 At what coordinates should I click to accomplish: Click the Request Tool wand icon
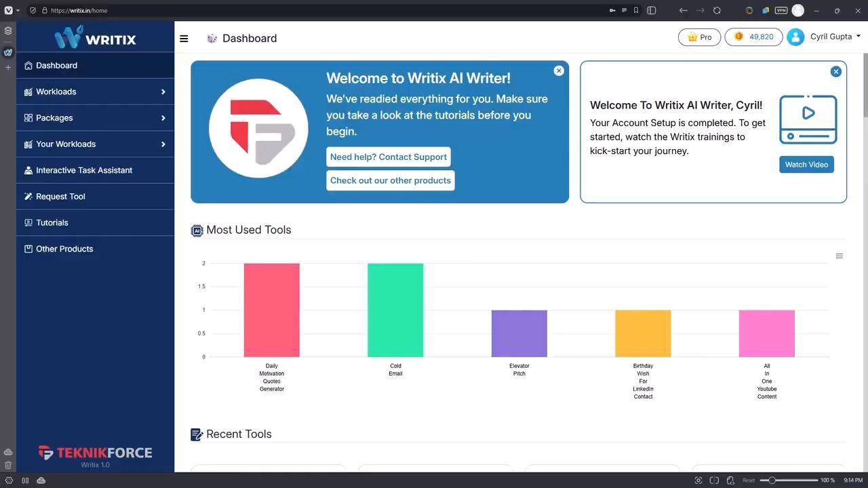click(x=28, y=197)
